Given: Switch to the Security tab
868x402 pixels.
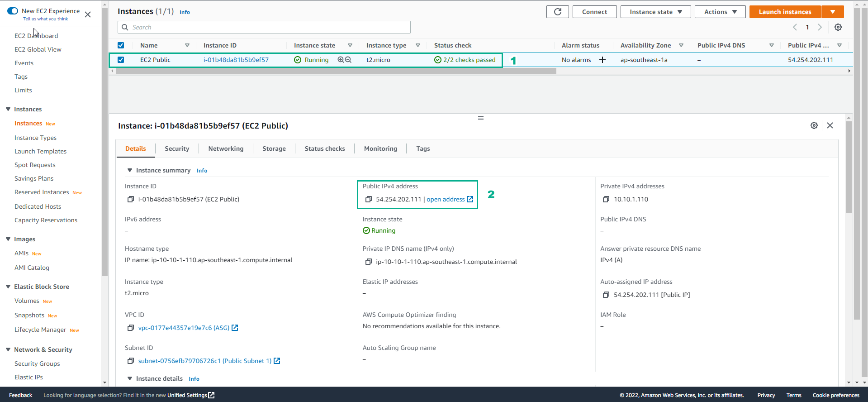Looking at the screenshot, I should 177,148.
